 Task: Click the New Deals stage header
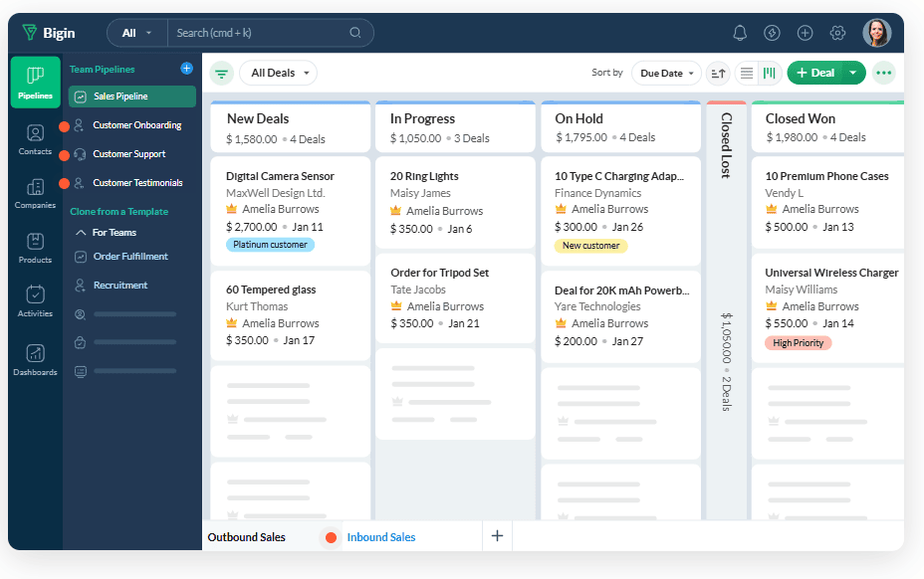tap(290, 127)
